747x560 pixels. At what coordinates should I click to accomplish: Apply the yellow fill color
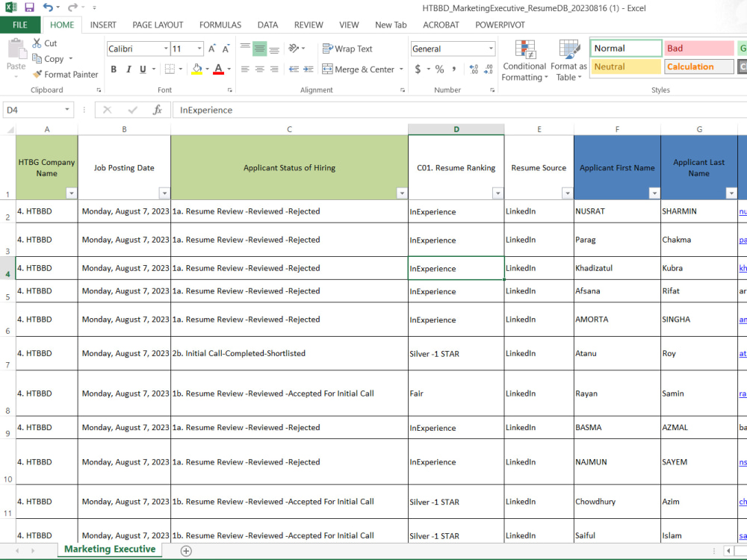(196, 69)
